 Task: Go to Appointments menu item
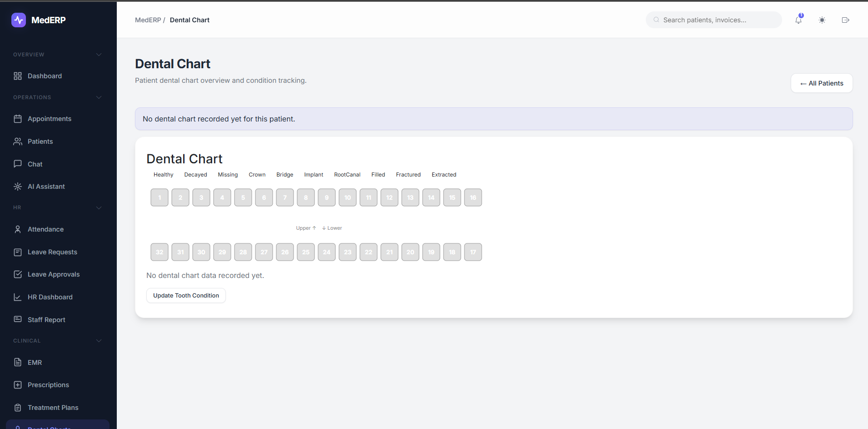(x=50, y=119)
